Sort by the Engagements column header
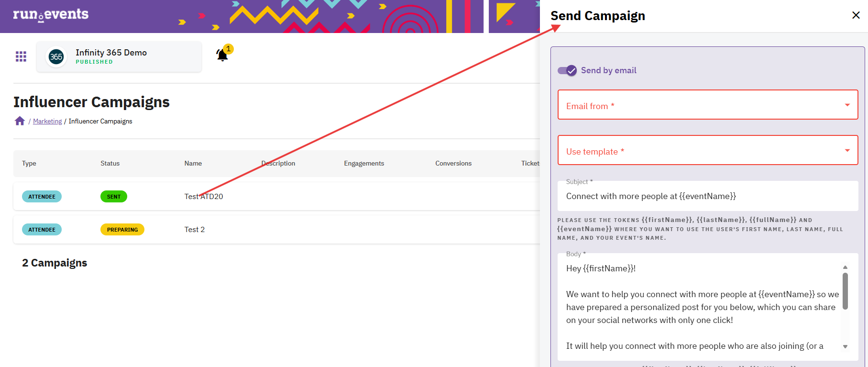This screenshot has width=868, height=367. (364, 164)
